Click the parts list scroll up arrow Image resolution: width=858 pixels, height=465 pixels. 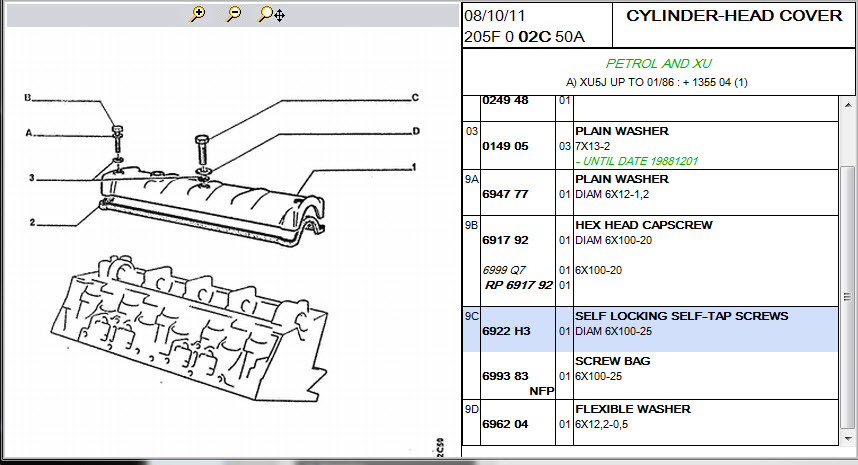pos(848,104)
